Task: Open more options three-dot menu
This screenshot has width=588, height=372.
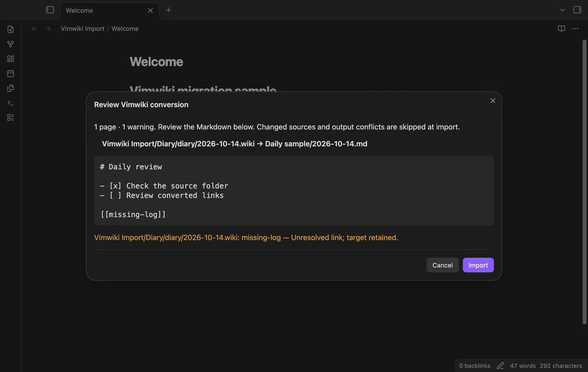Action: (x=575, y=29)
